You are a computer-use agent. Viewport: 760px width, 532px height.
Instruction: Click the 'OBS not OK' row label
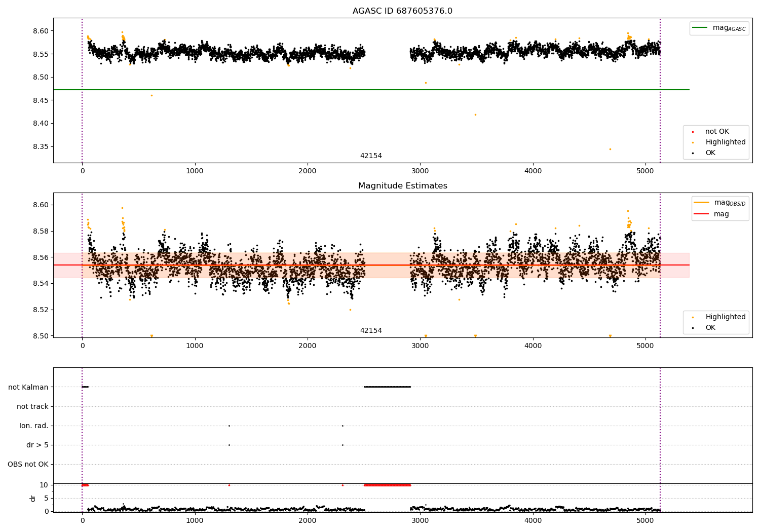[28, 464]
